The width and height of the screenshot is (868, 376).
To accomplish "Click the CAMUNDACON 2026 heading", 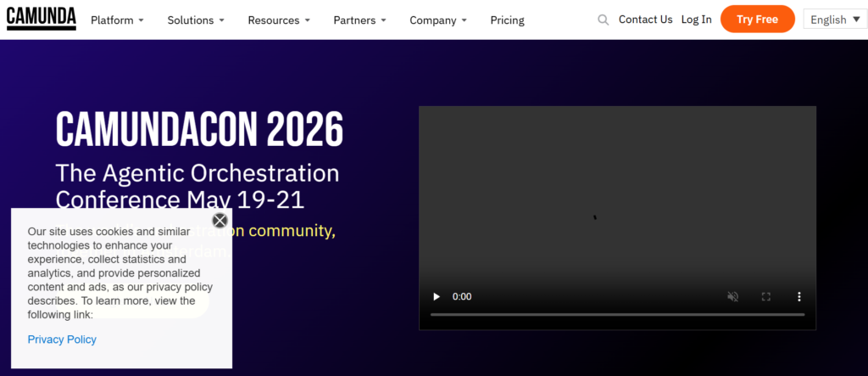I will [x=199, y=130].
